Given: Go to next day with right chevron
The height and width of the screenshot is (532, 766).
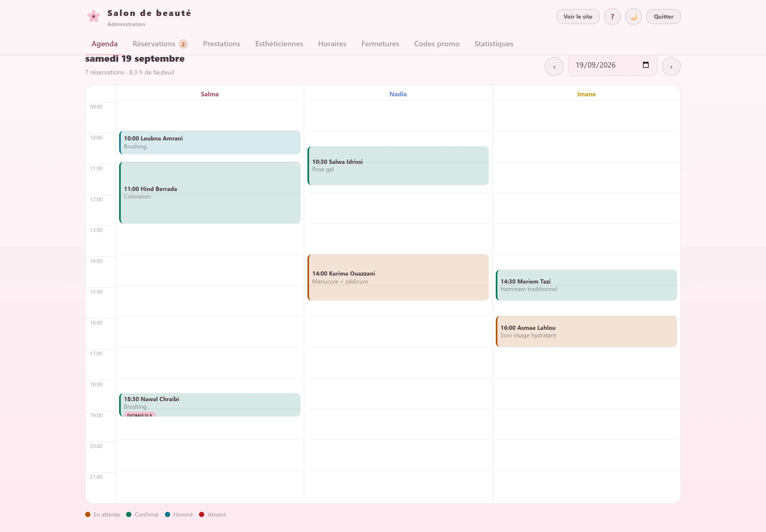Looking at the screenshot, I should coord(671,67).
